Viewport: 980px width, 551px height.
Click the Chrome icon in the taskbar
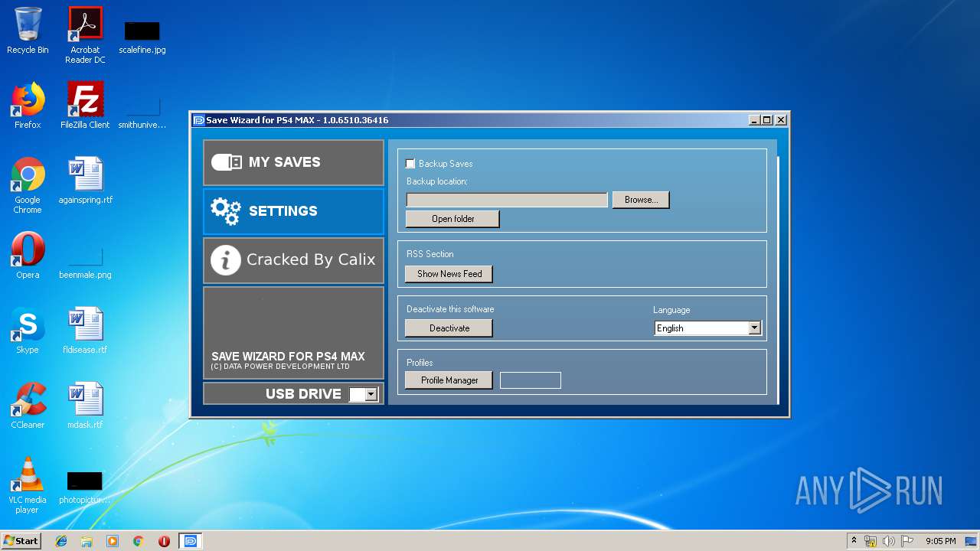point(139,541)
